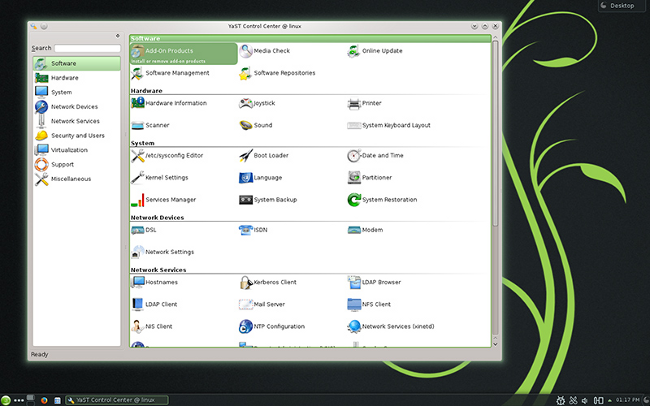Select System category in sidebar

[77, 92]
